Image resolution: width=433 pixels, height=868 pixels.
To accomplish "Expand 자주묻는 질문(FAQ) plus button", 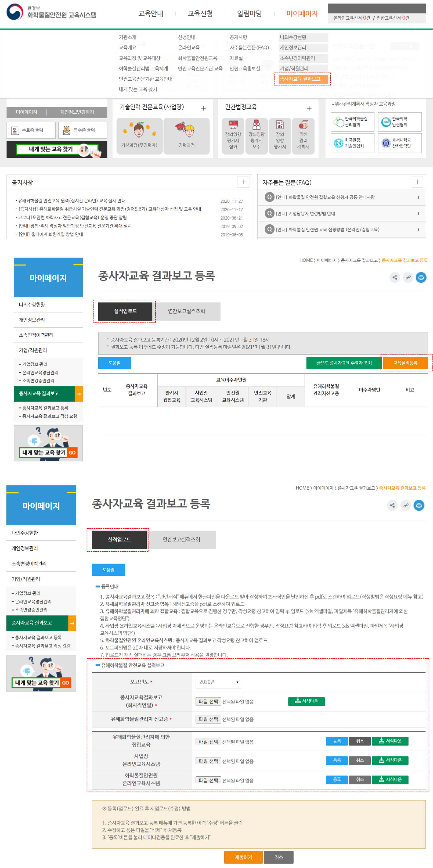I will 417,182.
